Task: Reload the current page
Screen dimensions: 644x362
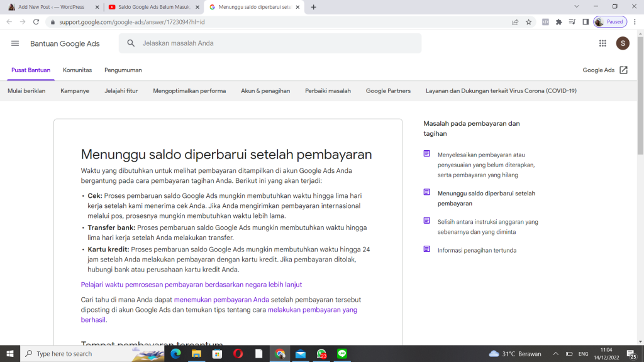Action: pyautogui.click(x=36, y=21)
